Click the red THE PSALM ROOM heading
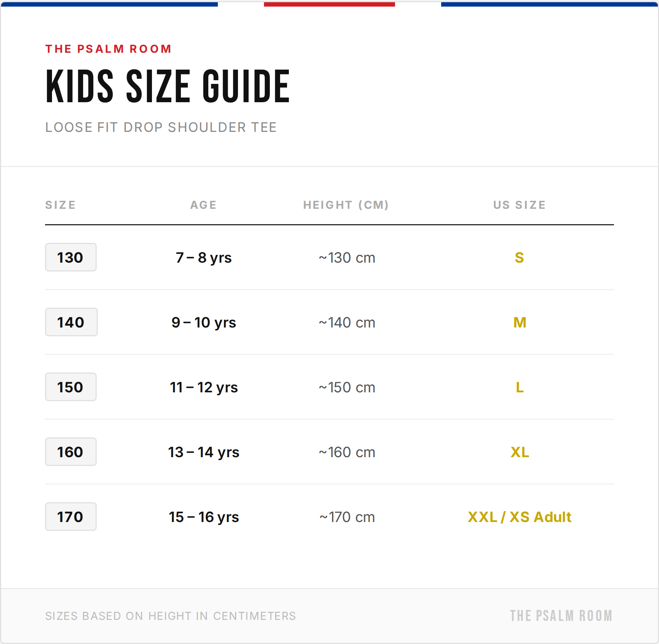The height and width of the screenshot is (644, 659). (108, 49)
